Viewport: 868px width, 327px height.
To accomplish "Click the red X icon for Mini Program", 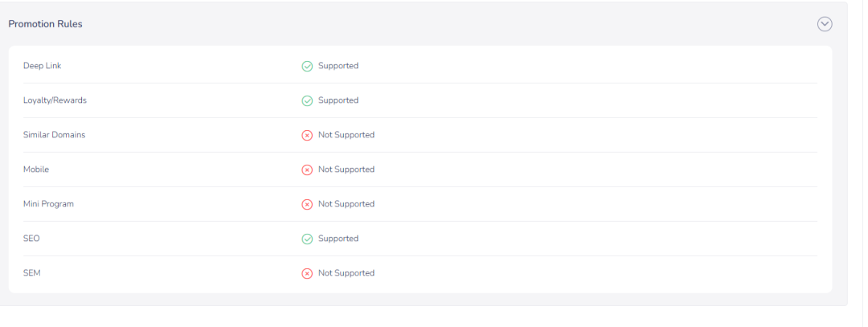I will (x=307, y=205).
